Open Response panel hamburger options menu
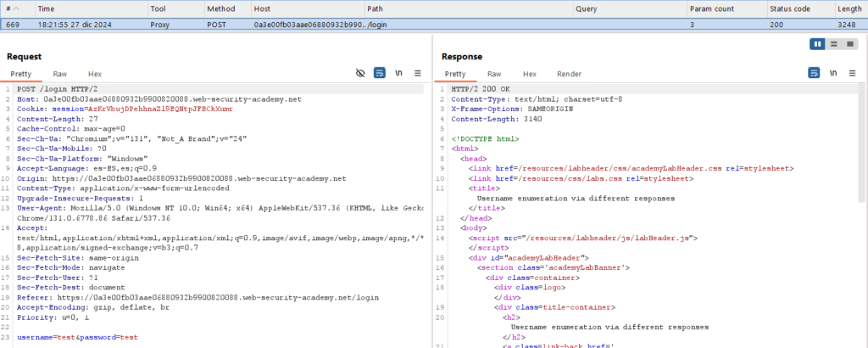This screenshot has width=868, height=348. click(852, 73)
